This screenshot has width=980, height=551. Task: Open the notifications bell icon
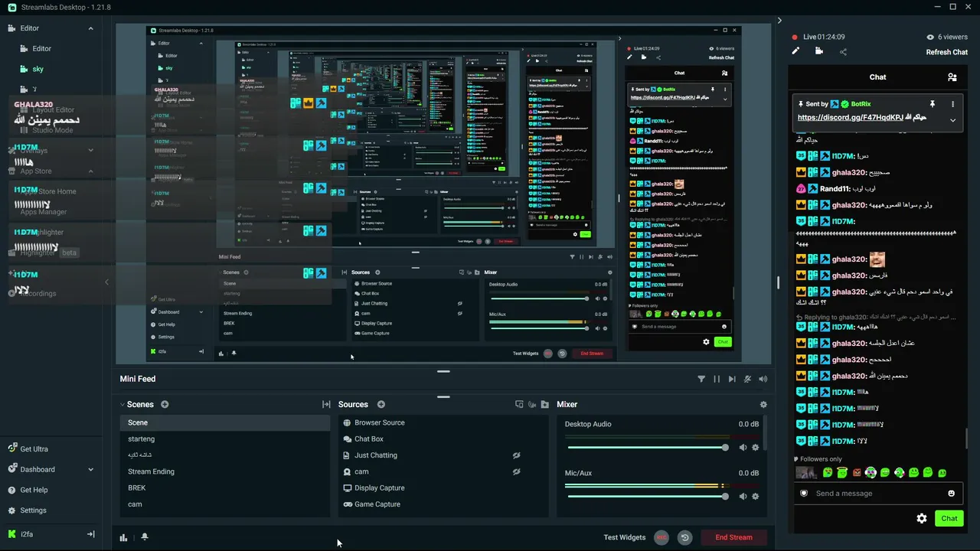(x=145, y=537)
